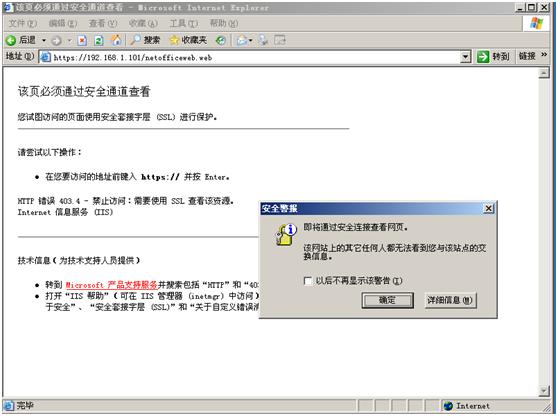Open back history dropdown arrow

[44, 40]
